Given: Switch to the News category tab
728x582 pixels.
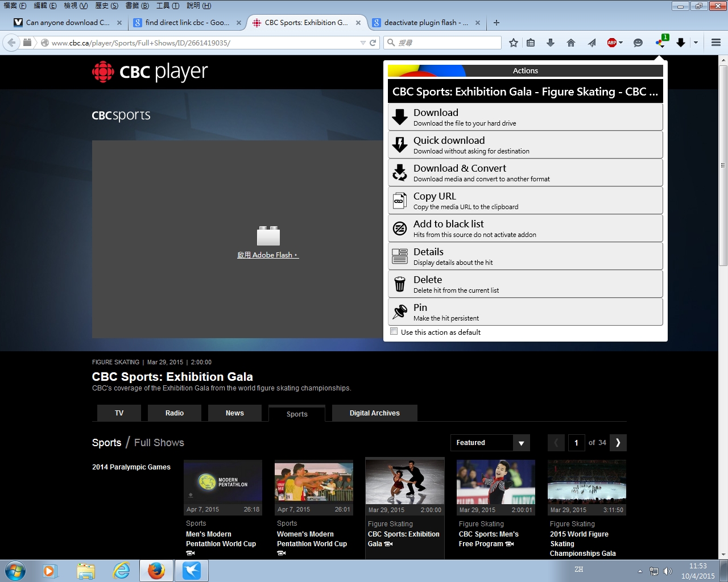Looking at the screenshot, I should tap(235, 413).
